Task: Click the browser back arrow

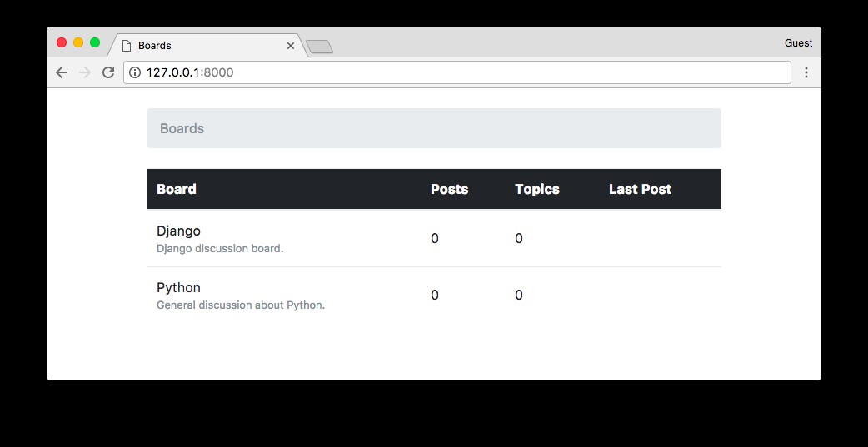Action: pos(62,72)
